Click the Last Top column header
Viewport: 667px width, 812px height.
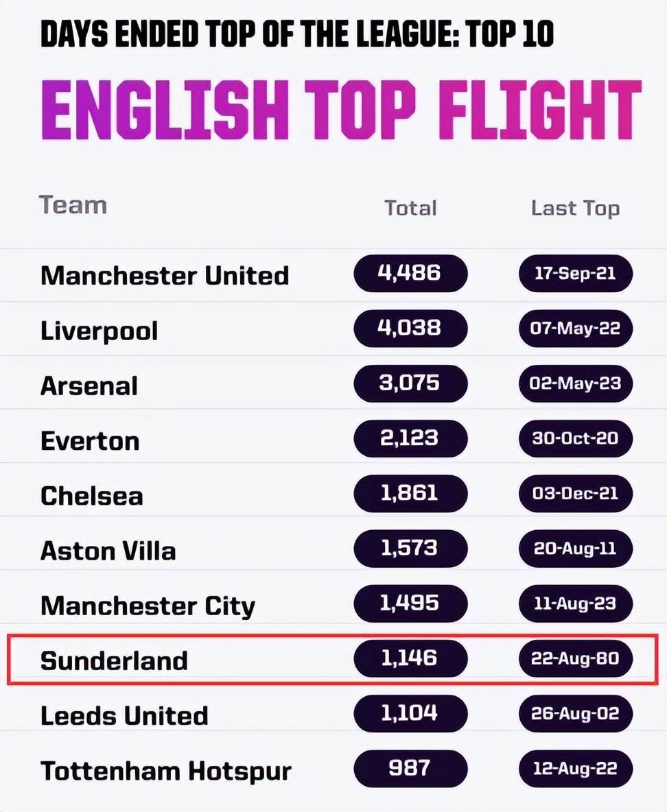click(x=575, y=208)
